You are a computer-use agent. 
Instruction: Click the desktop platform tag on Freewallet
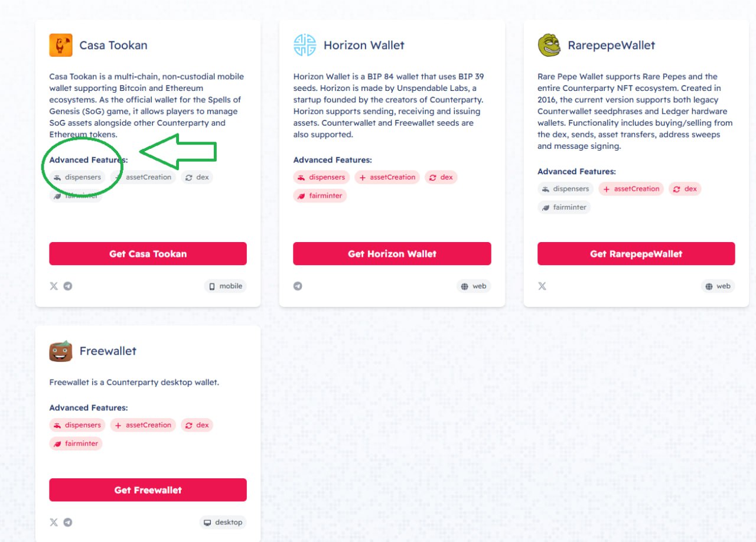click(x=223, y=523)
